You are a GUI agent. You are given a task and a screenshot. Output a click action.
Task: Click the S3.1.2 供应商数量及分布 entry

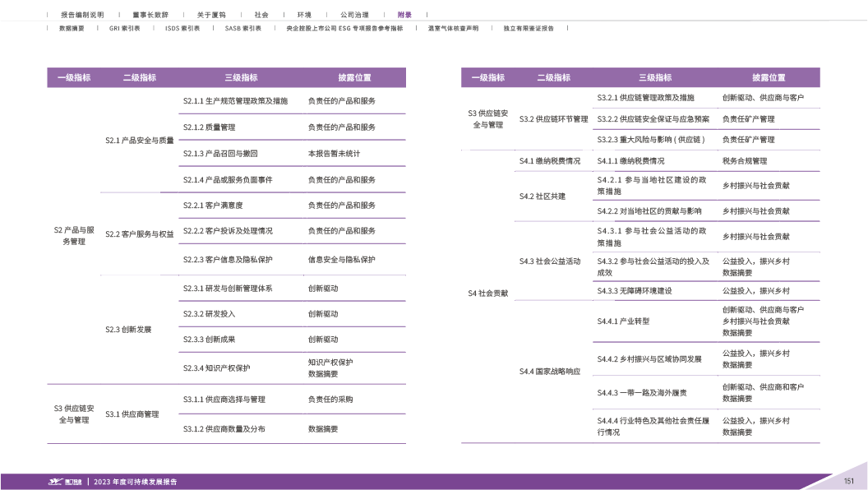pos(224,429)
